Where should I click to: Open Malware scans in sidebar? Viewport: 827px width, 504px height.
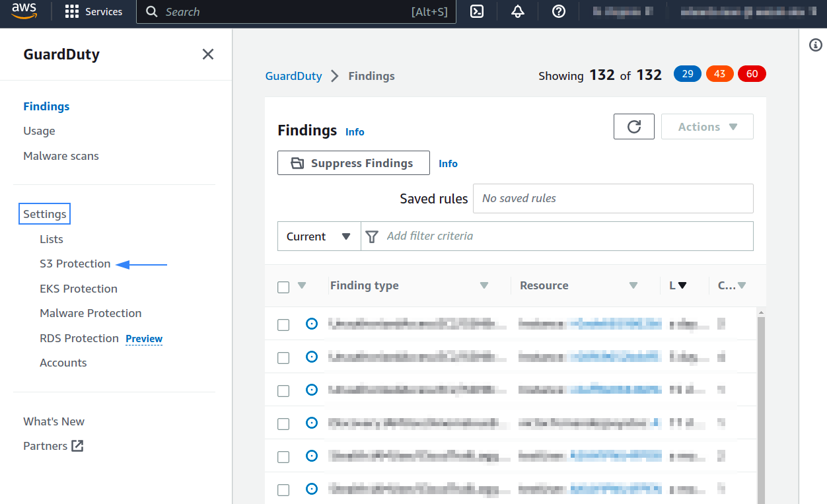click(61, 156)
